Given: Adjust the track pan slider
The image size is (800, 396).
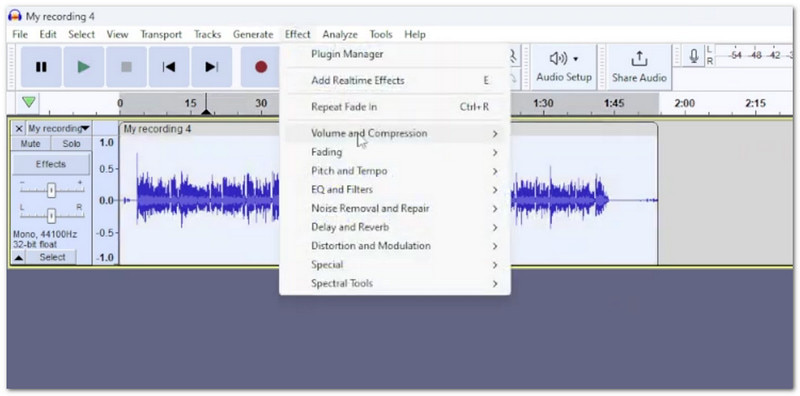Looking at the screenshot, I should coord(51,215).
